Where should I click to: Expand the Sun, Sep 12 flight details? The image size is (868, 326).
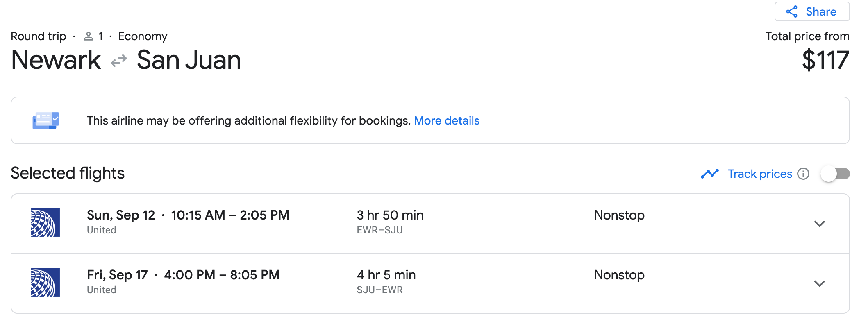click(x=819, y=224)
